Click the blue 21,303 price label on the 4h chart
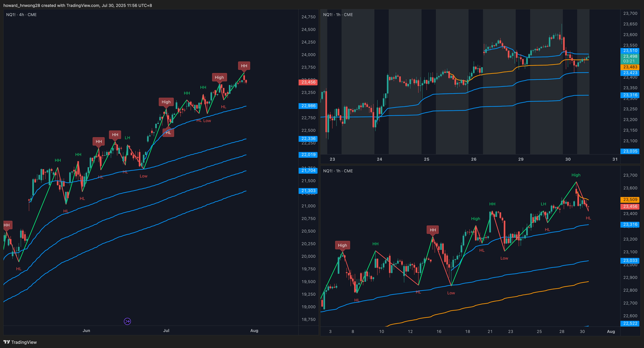Image resolution: width=644 pixels, height=348 pixels. point(308,191)
